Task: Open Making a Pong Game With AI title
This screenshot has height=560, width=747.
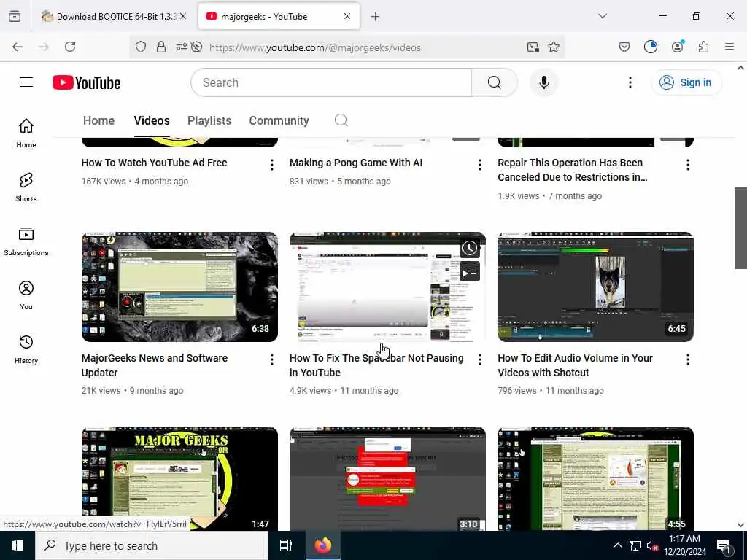Action: [x=356, y=163]
